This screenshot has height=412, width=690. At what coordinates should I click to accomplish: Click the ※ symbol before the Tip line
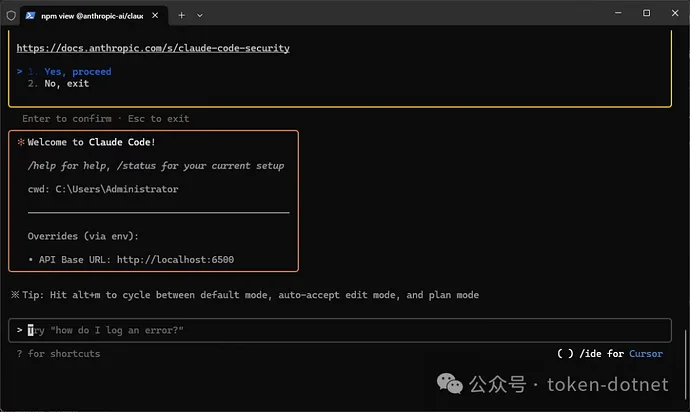click(x=15, y=295)
